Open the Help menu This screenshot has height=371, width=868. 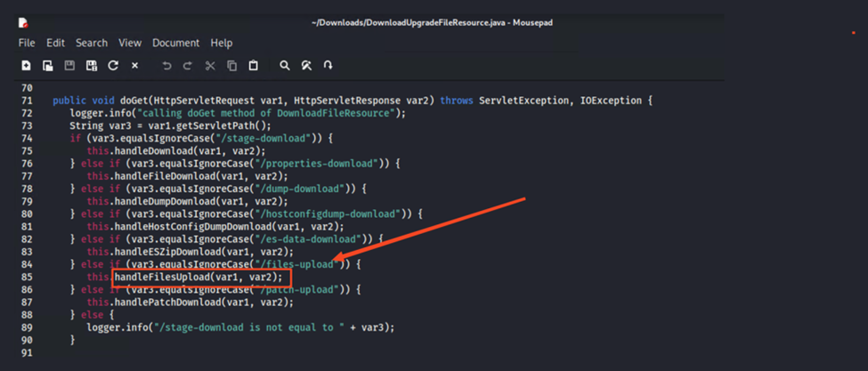click(221, 43)
